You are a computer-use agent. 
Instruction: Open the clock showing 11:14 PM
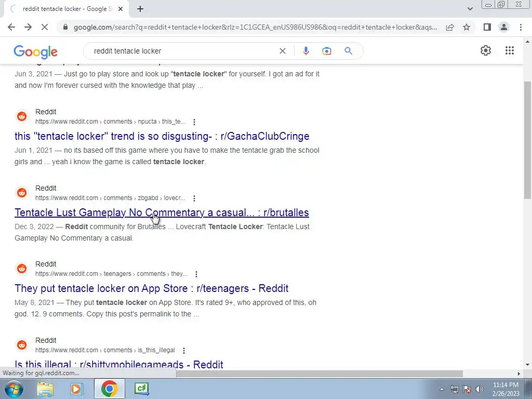506,389
